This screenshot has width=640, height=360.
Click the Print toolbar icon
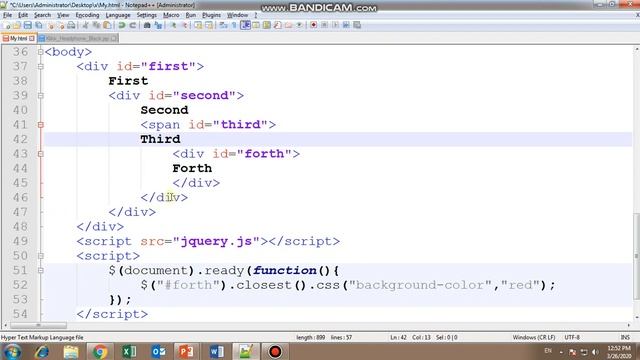coord(71,25)
